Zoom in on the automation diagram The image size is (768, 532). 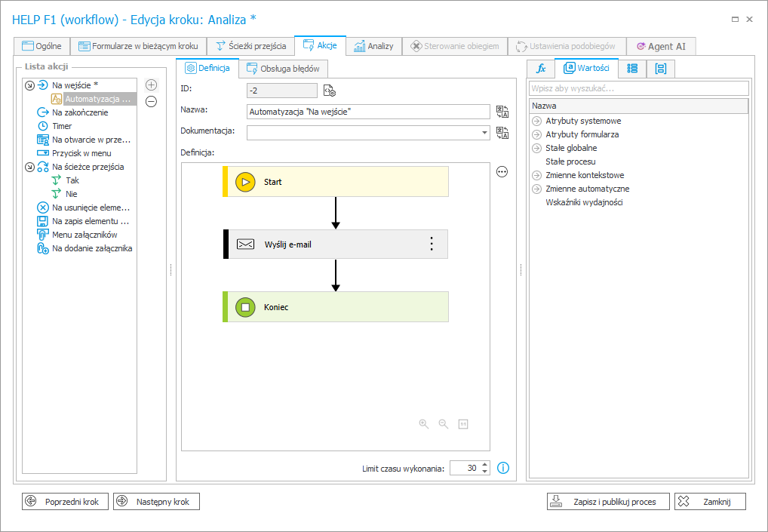(424, 424)
